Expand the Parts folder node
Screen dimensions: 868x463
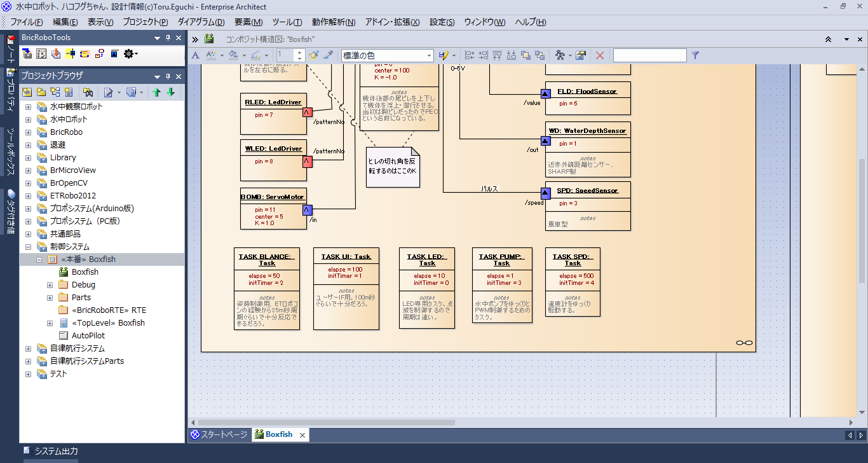click(50, 298)
